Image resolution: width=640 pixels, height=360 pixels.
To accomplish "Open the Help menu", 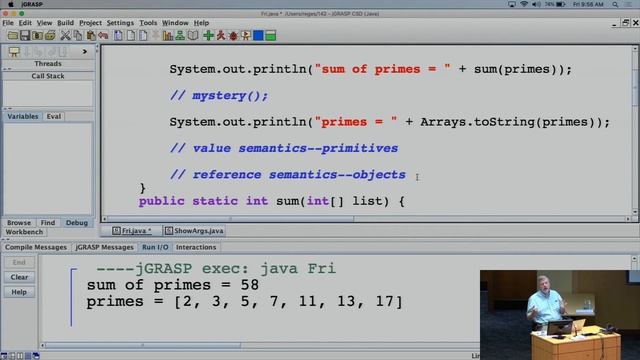I will [x=201, y=23].
